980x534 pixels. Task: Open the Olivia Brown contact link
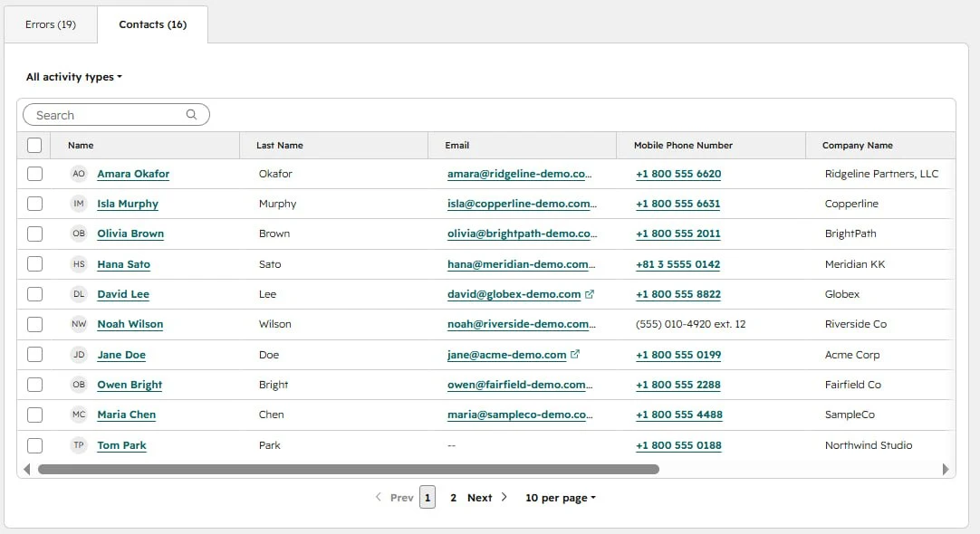pyautogui.click(x=130, y=234)
